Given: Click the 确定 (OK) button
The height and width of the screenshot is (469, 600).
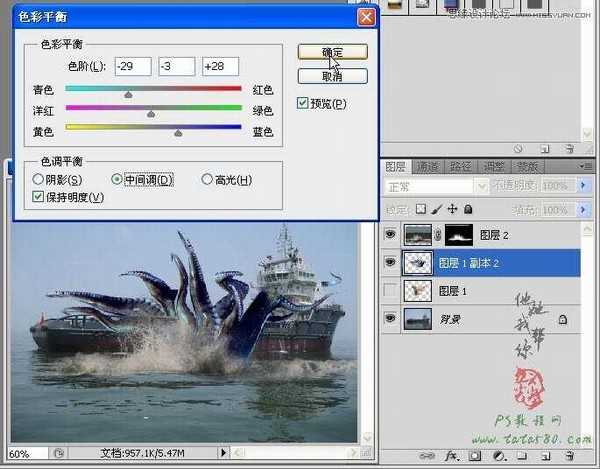Looking at the screenshot, I should [332, 52].
